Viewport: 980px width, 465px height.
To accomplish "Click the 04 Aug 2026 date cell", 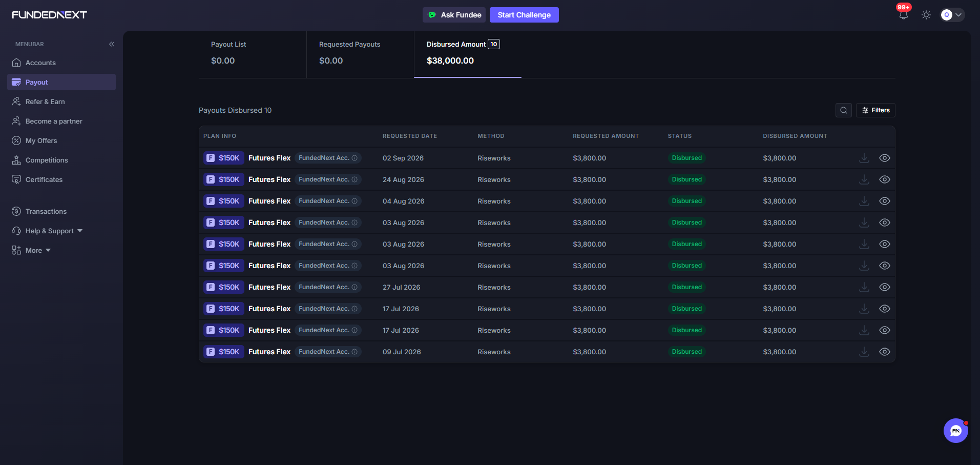I will pyautogui.click(x=404, y=201).
